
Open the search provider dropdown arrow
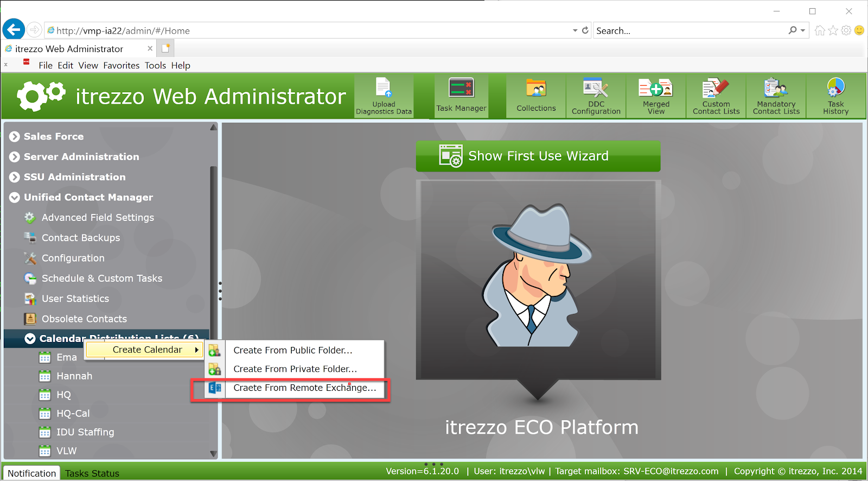coord(803,30)
